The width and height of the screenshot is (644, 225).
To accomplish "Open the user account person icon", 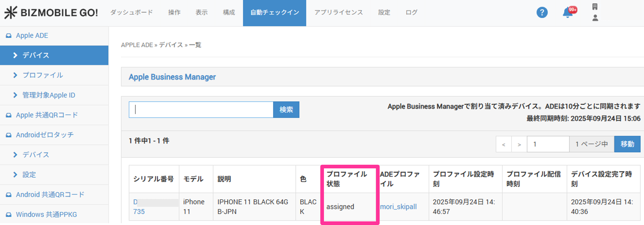I will 595,18.
